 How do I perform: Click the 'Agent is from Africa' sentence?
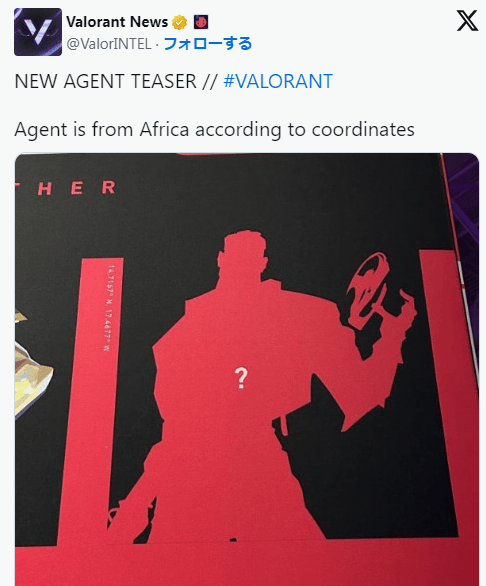tap(214, 130)
